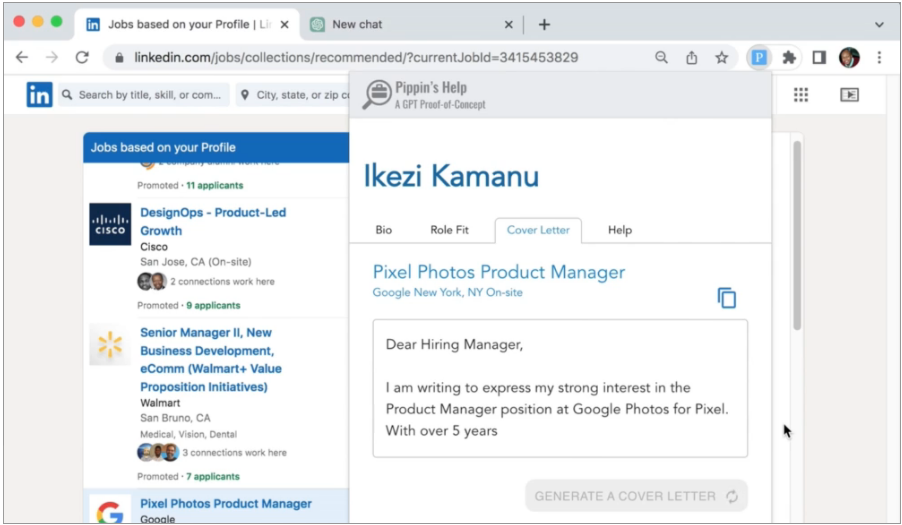The height and width of the screenshot is (525, 902).
Task: Click Generate a Cover Letter button
Action: coord(636,496)
